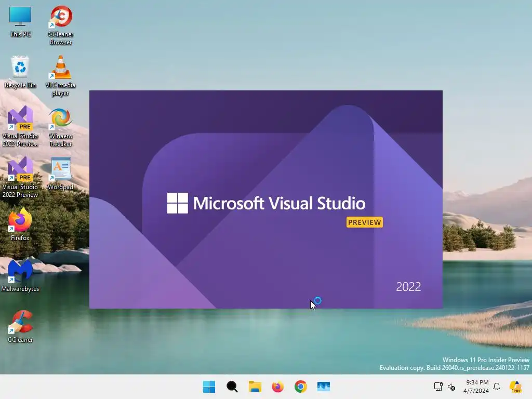Open Malwarebytes desktop shortcut
Screen dimensions: 532x399
[20, 275]
